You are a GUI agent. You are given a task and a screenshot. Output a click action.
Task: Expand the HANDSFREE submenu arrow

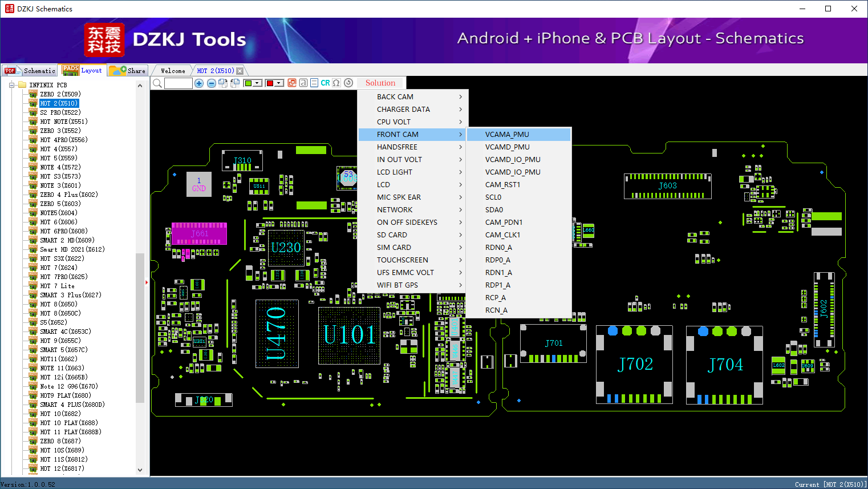(460, 147)
